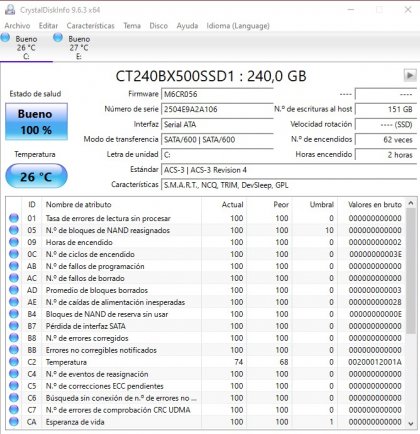Image resolution: width=420 pixels, height=434 pixels.
Task: Open the Características menu
Action: tap(90, 26)
